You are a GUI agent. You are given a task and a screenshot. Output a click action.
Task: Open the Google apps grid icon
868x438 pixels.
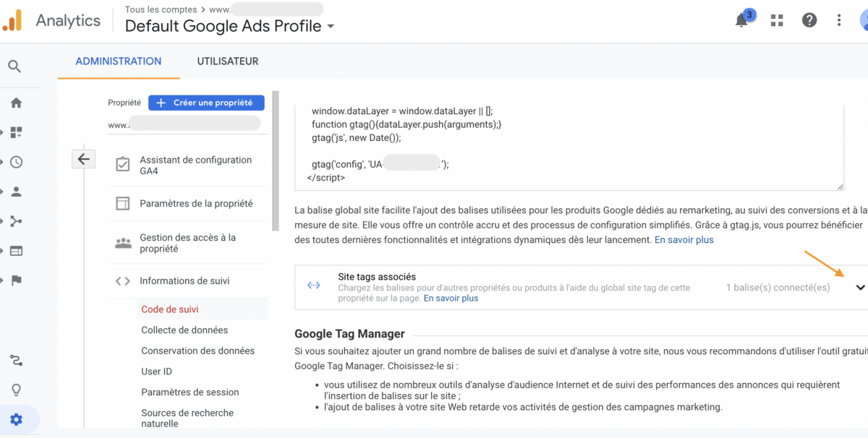[x=777, y=20]
